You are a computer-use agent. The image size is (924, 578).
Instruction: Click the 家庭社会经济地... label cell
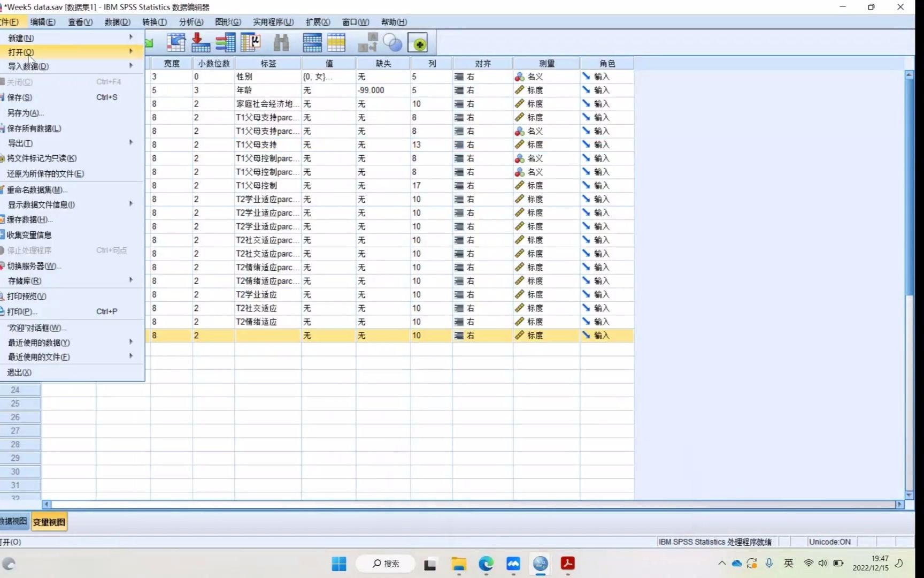(x=268, y=104)
